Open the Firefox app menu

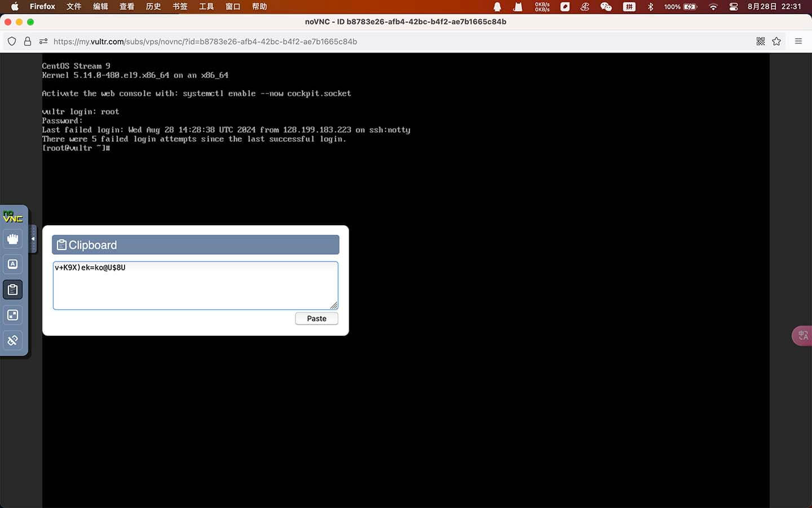pyautogui.click(x=42, y=7)
